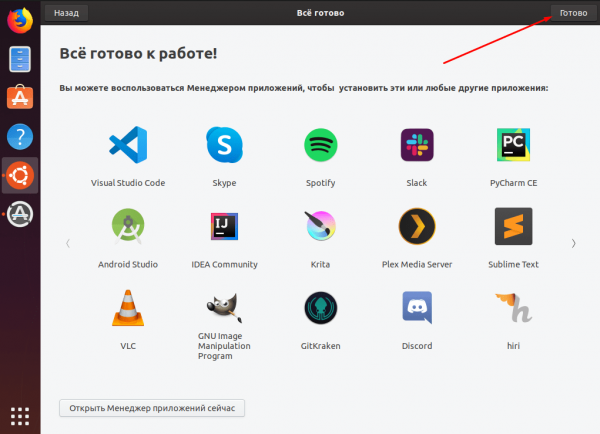Viewport: 600px width, 434px height.
Task: Click the Ubuntu welcome icon in dock
Action: pyautogui.click(x=20, y=175)
